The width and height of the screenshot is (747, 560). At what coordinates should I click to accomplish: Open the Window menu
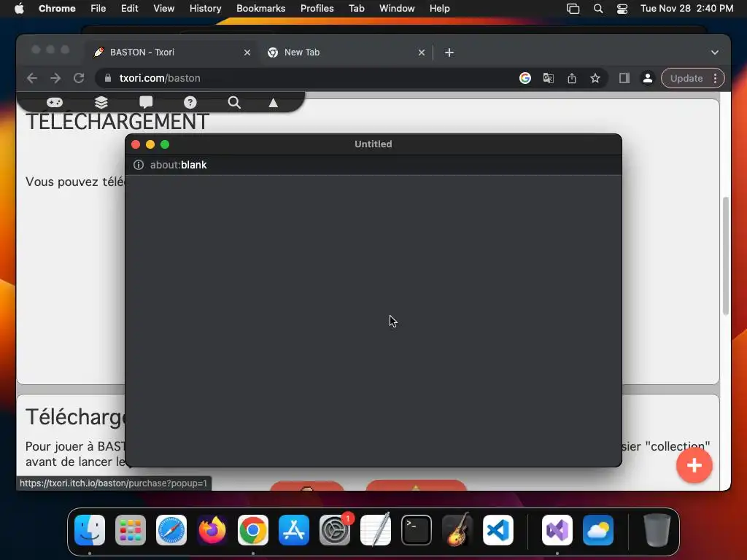pos(397,9)
